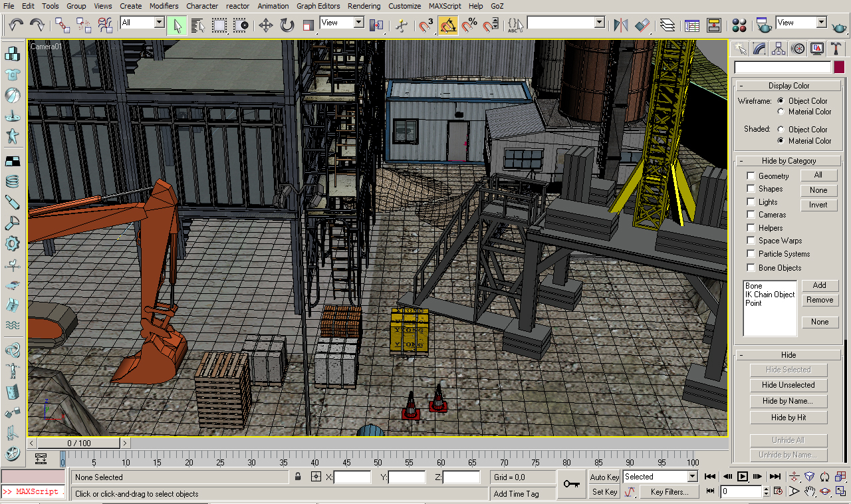Click the Hide Unselected button
The width and height of the screenshot is (851, 504).
click(789, 384)
